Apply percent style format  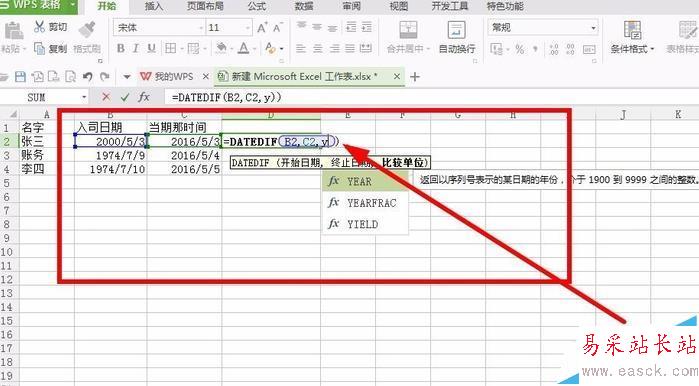(x=520, y=49)
